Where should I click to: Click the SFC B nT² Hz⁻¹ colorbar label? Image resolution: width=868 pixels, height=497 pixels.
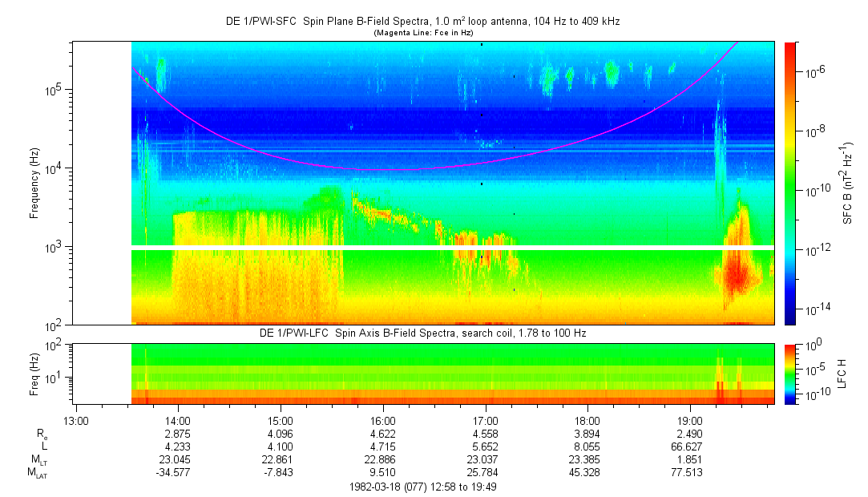(x=848, y=183)
